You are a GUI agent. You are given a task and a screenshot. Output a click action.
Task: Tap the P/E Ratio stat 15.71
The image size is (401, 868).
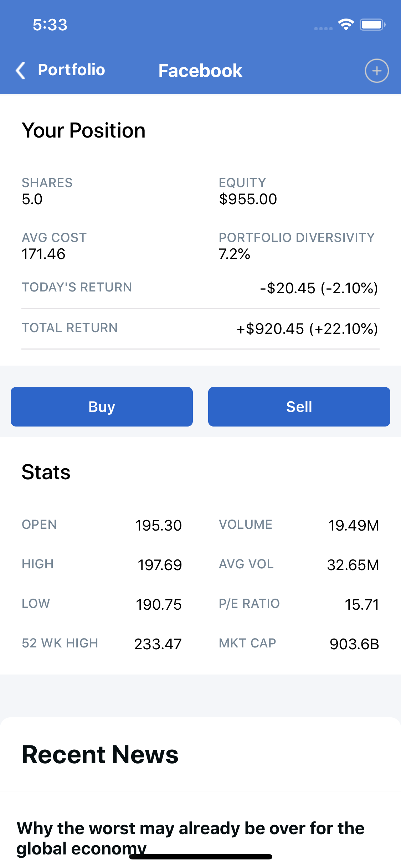tap(361, 604)
